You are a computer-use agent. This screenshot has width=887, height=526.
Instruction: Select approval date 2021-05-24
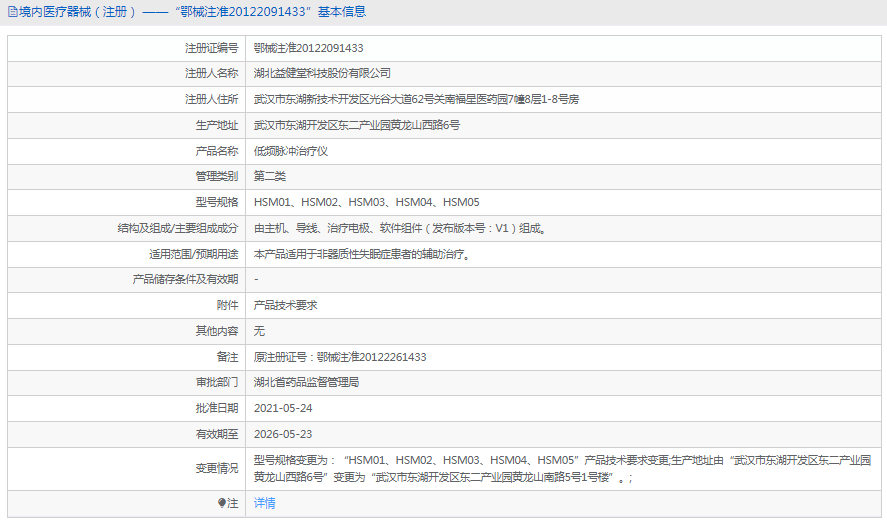[x=283, y=408]
